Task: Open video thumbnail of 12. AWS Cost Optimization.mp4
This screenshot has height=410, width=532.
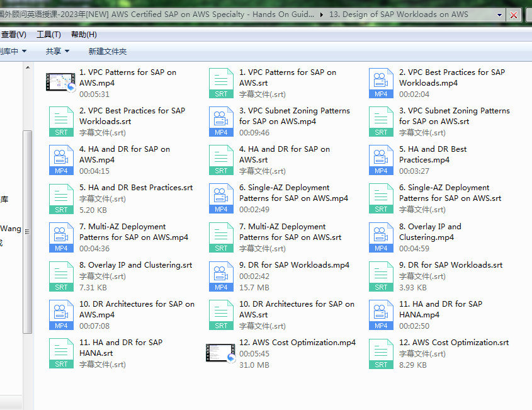Action: pyautogui.click(x=220, y=353)
